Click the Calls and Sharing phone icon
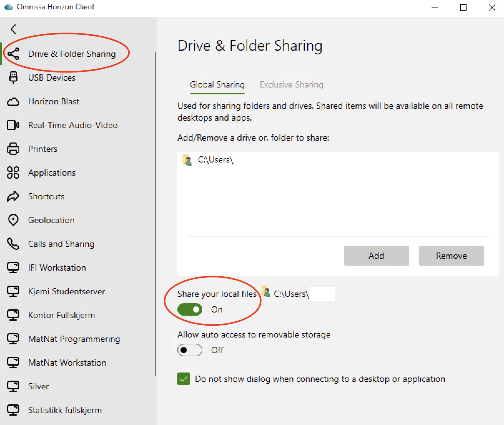This screenshot has height=425, width=504. 13,244
